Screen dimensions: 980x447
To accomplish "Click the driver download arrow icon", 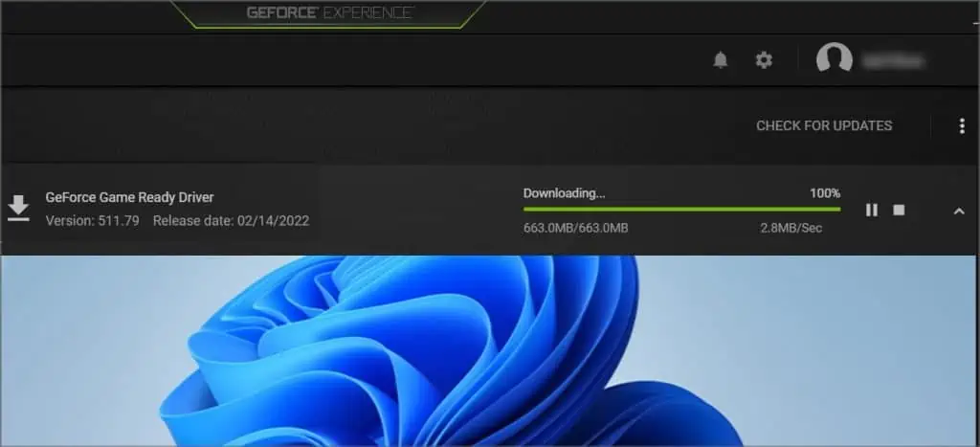I will coord(19,208).
